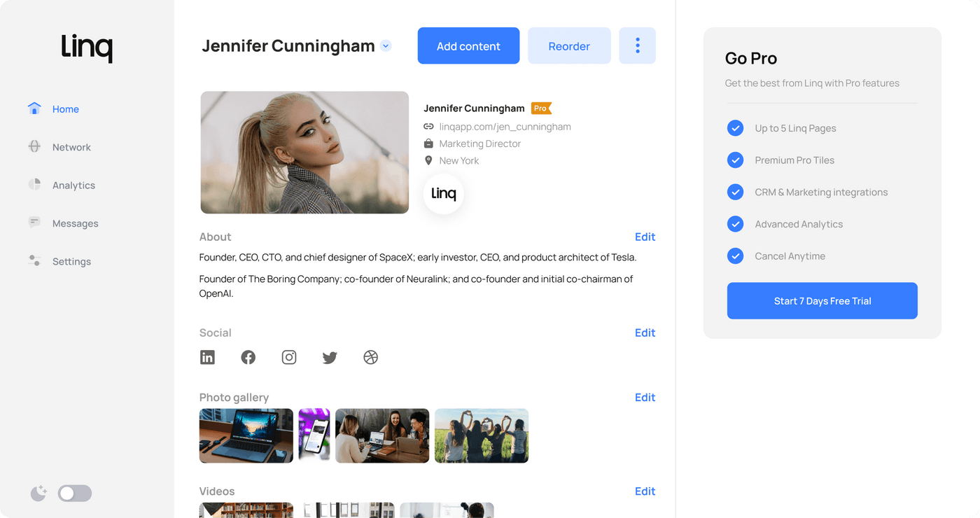Viewport: 980px width, 518px height.
Task: Click the checkmark beside Cancel Anytime
Action: point(735,256)
